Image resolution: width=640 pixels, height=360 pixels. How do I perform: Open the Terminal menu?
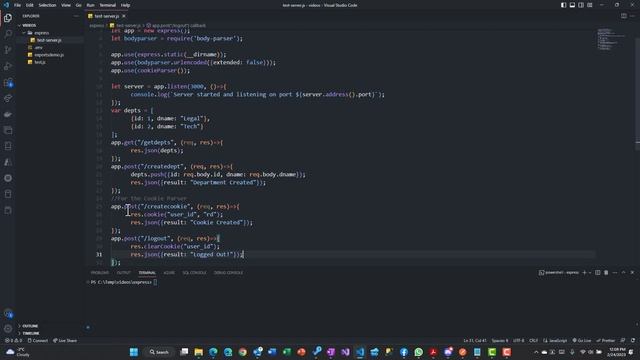coord(108,5)
